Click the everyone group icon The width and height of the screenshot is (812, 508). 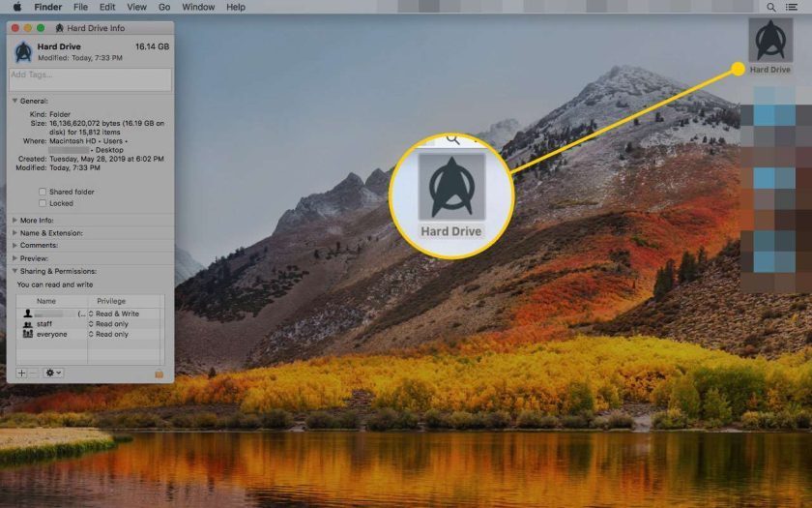click(x=28, y=335)
